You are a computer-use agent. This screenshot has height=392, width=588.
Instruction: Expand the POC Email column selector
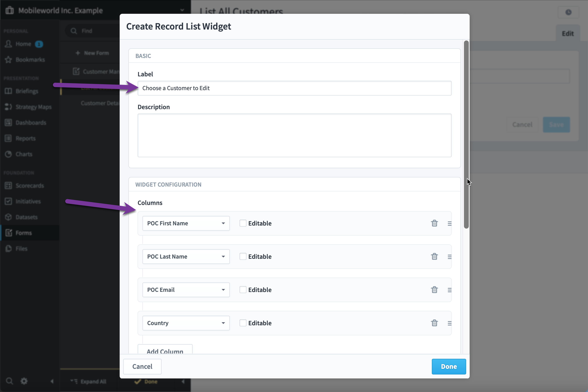[x=186, y=290]
